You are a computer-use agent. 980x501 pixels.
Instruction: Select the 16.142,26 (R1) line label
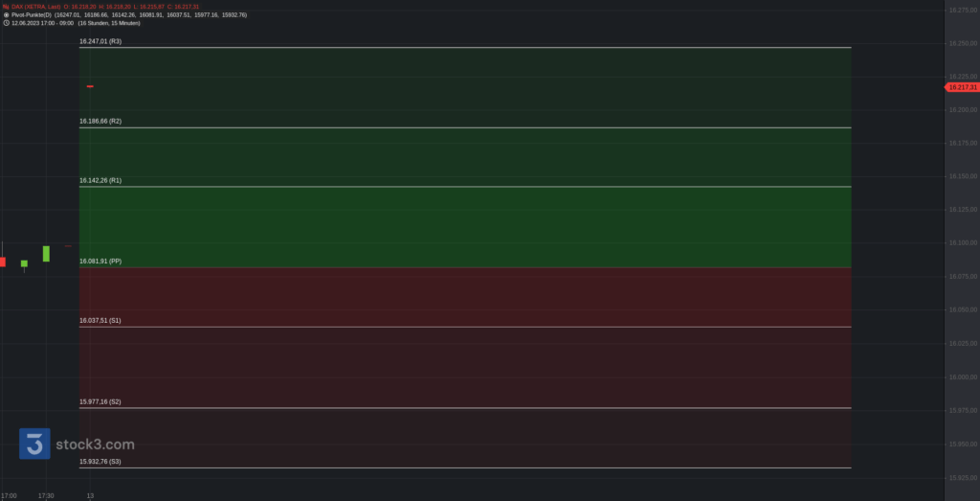100,180
